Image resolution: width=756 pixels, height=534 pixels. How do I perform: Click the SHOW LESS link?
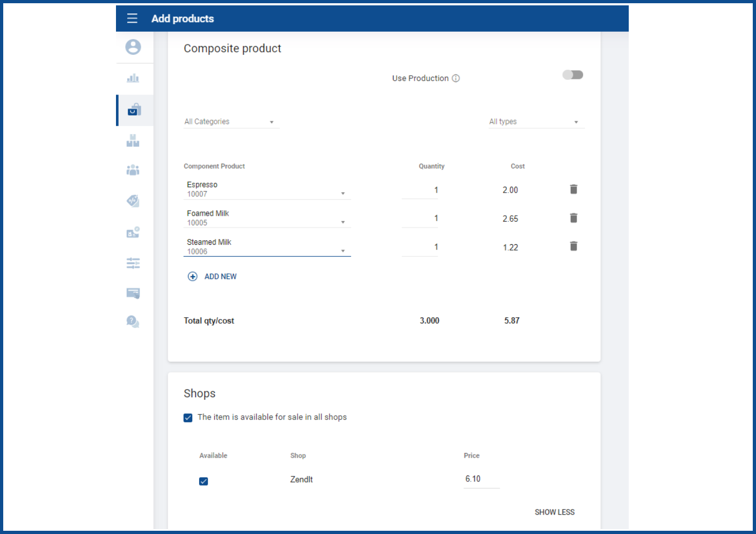[554, 513]
